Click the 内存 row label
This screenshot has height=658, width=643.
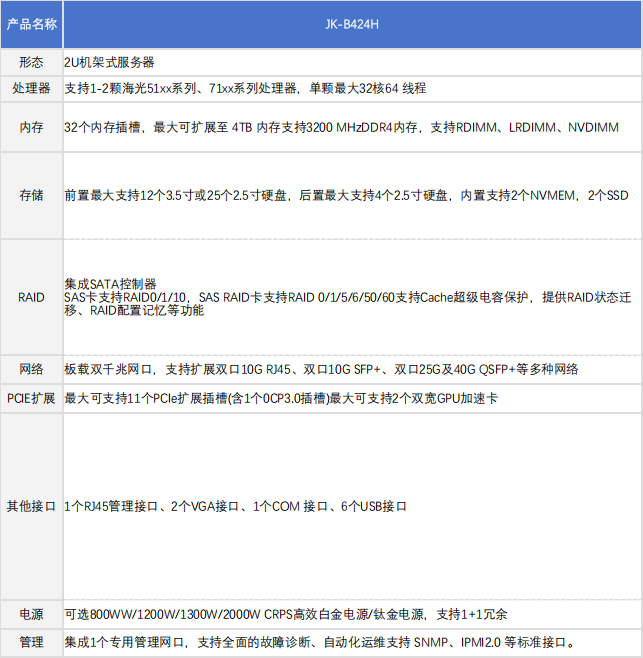pyautogui.click(x=31, y=129)
